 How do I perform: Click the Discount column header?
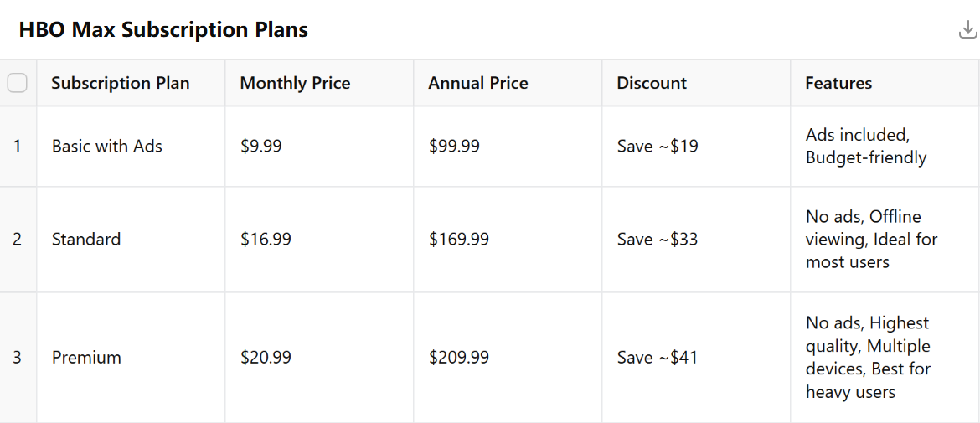pyautogui.click(x=652, y=83)
